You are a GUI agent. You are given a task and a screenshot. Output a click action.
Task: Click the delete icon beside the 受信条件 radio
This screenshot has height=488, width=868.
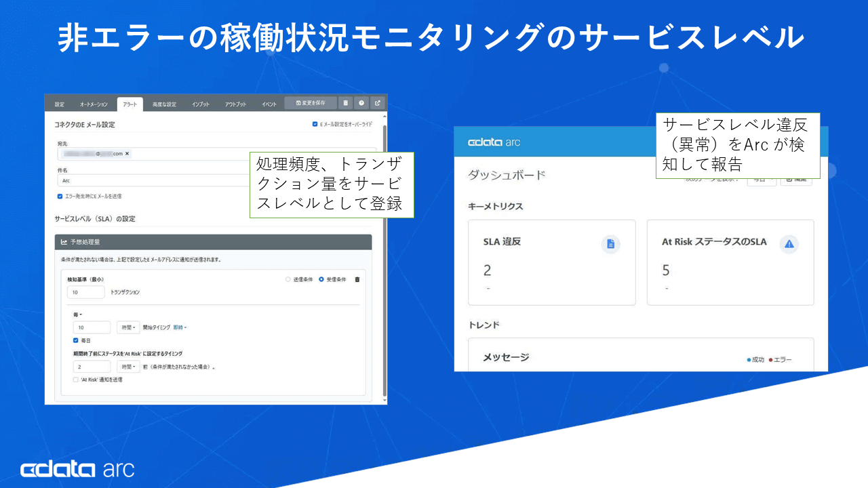tap(357, 280)
